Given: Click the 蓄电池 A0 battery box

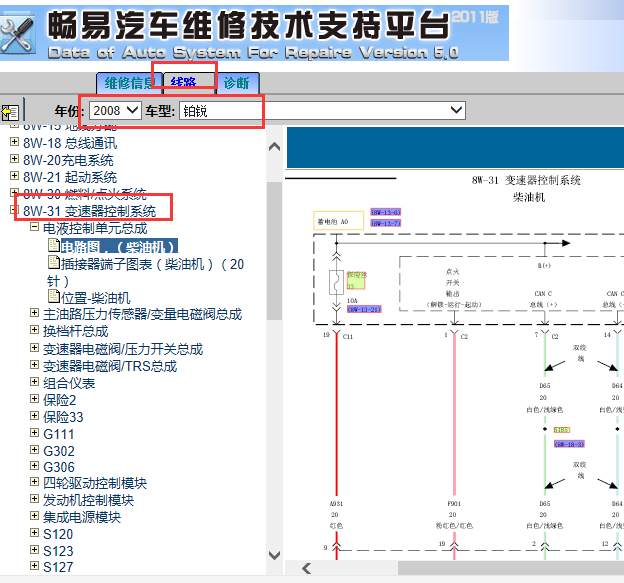Looking at the screenshot, I should click(x=339, y=221).
